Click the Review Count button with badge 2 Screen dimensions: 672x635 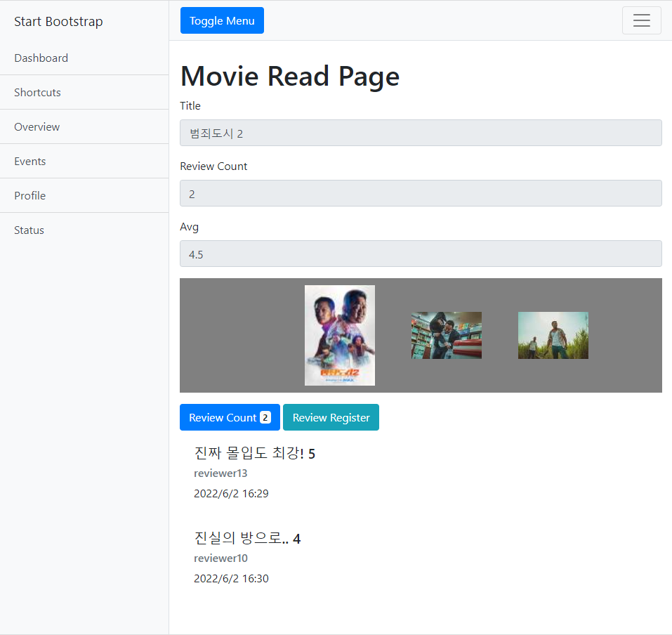tap(230, 417)
